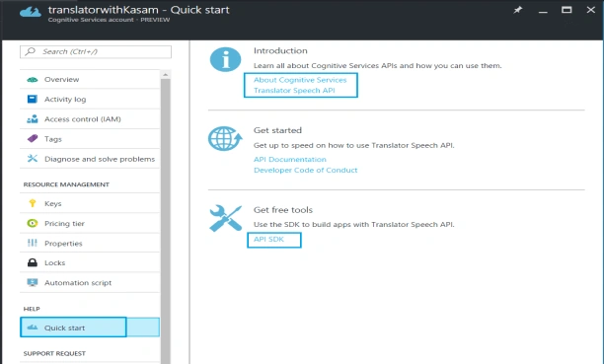Click the purple Tags icon
Image resolution: width=604 pixels, height=364 pixels.
[x=33, y=139]
